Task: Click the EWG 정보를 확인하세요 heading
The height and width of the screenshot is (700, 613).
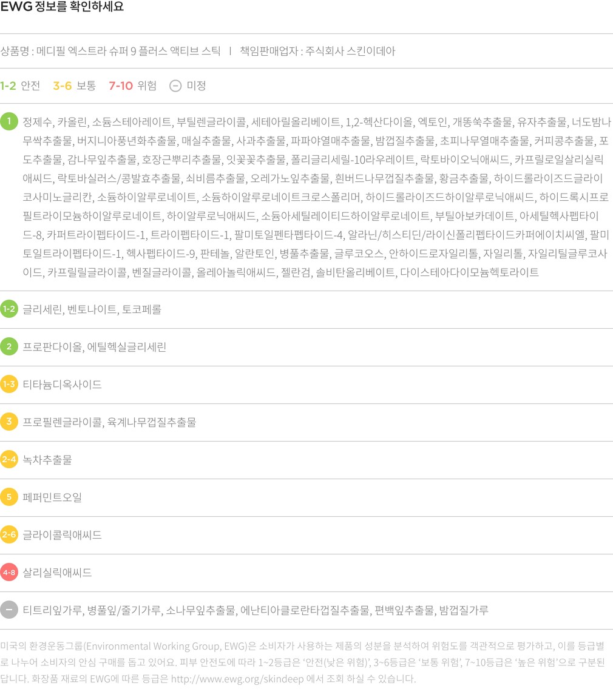Action: (62, 7)
